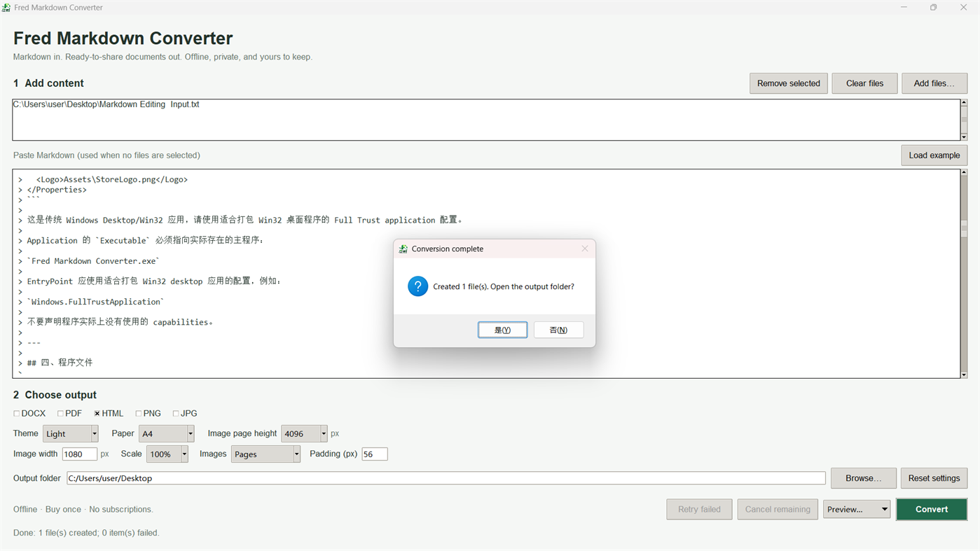
Task: Enable the PDF output checkbox
Action: (x=60, y=414)
